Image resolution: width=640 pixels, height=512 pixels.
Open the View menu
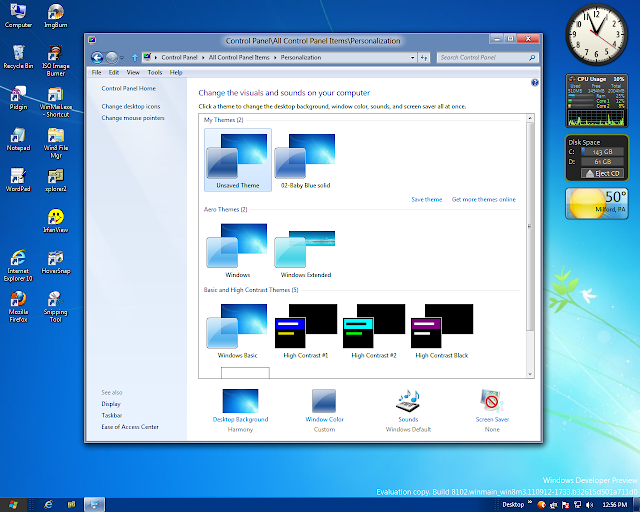tap(133, 72)
